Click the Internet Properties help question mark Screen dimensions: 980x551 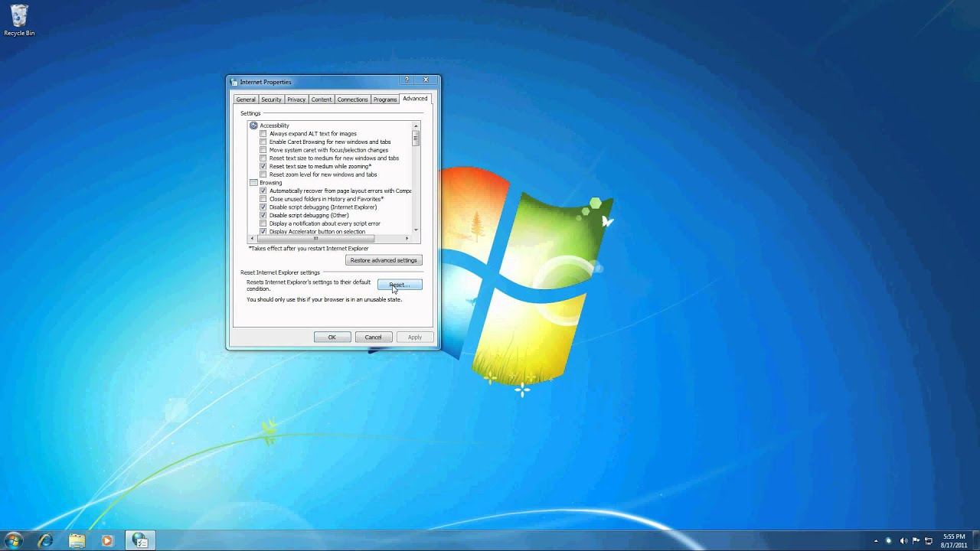click(407, 80)
